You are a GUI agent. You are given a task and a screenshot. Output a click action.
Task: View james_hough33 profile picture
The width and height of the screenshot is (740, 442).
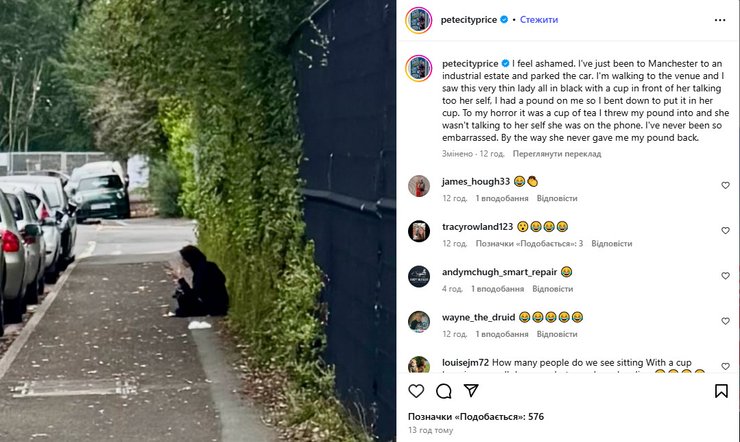pos(419,186)
